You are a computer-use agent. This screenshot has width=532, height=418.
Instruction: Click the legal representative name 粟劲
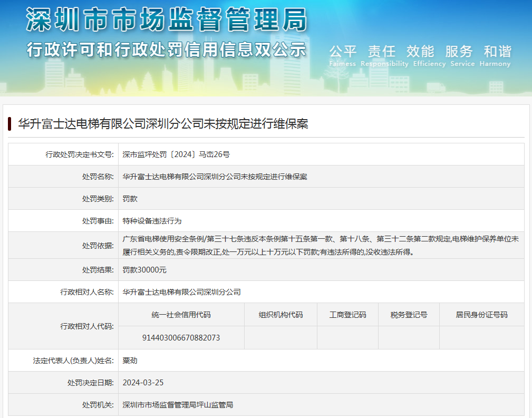(130, 361)
